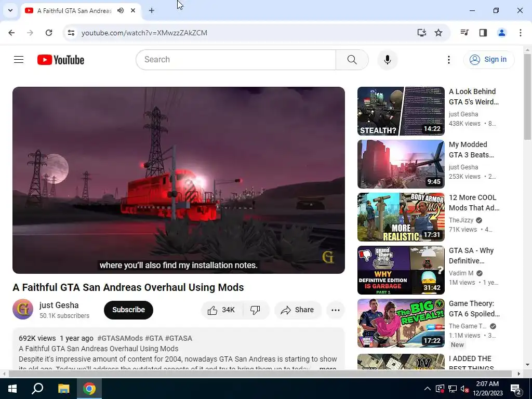Close the YouTube tab
532x399 pixels.
133,10
